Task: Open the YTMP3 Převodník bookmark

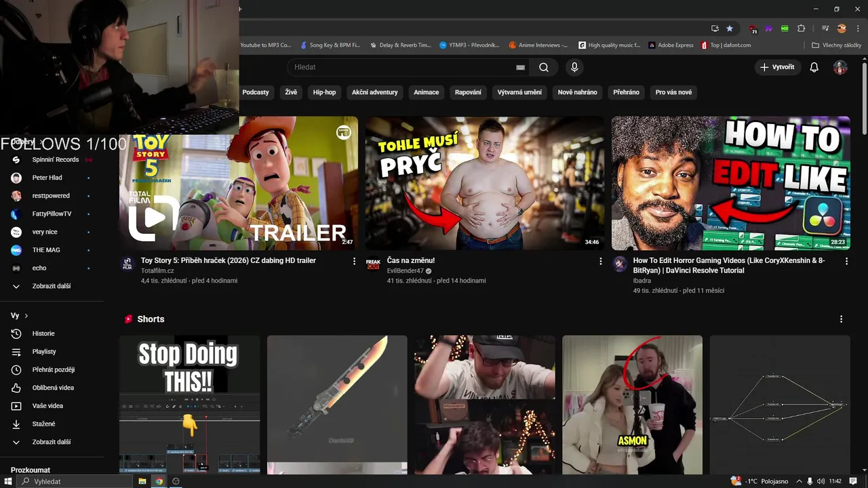Action: point(469,45)
